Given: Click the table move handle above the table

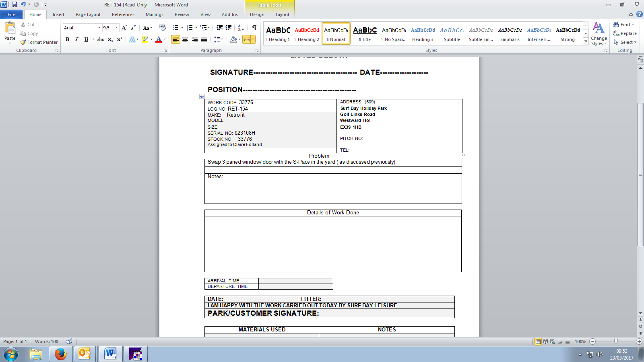Looking at the screenshot, I should point(202,97).
